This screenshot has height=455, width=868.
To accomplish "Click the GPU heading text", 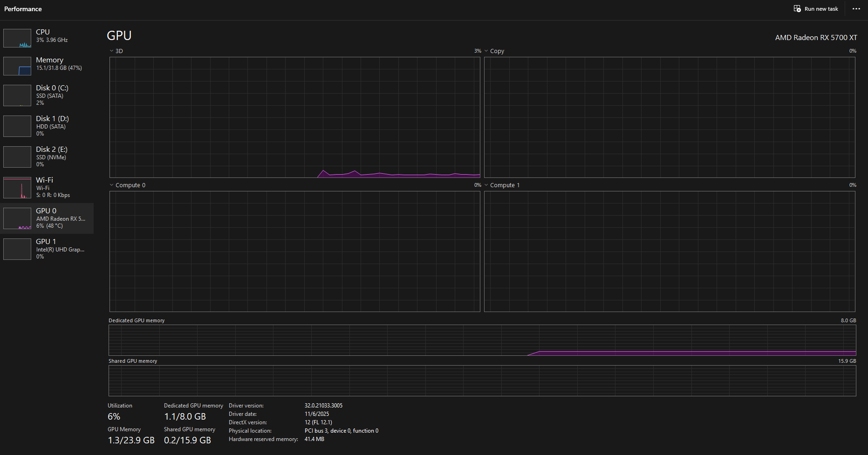I will (119, 35).
